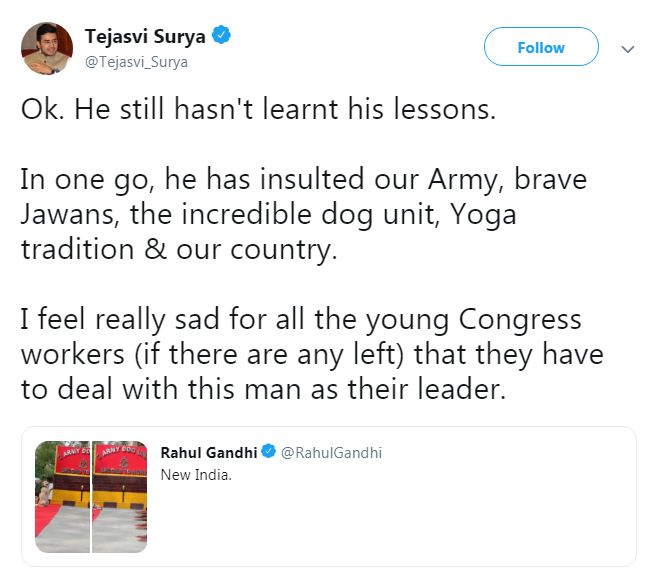Click the "New India." quoted tweet text
Image resolution: width=647 pixels, height=579 pixels.
point(196,474)
